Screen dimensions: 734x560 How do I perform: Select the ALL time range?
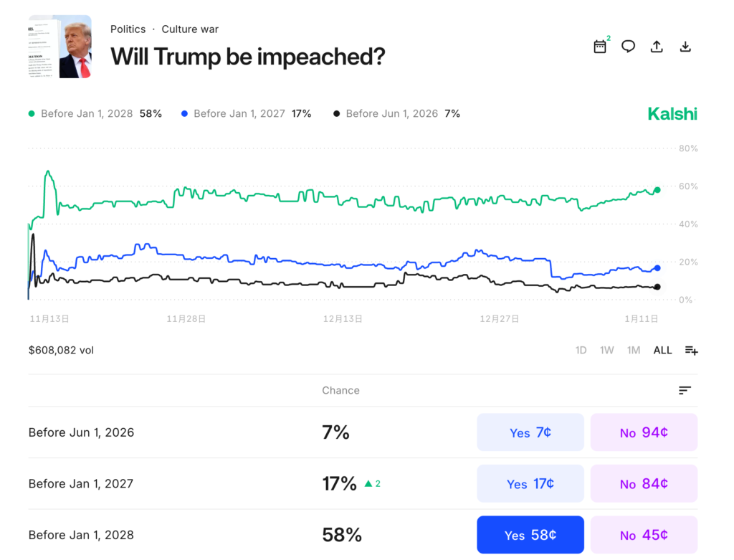tap(662, 350)
